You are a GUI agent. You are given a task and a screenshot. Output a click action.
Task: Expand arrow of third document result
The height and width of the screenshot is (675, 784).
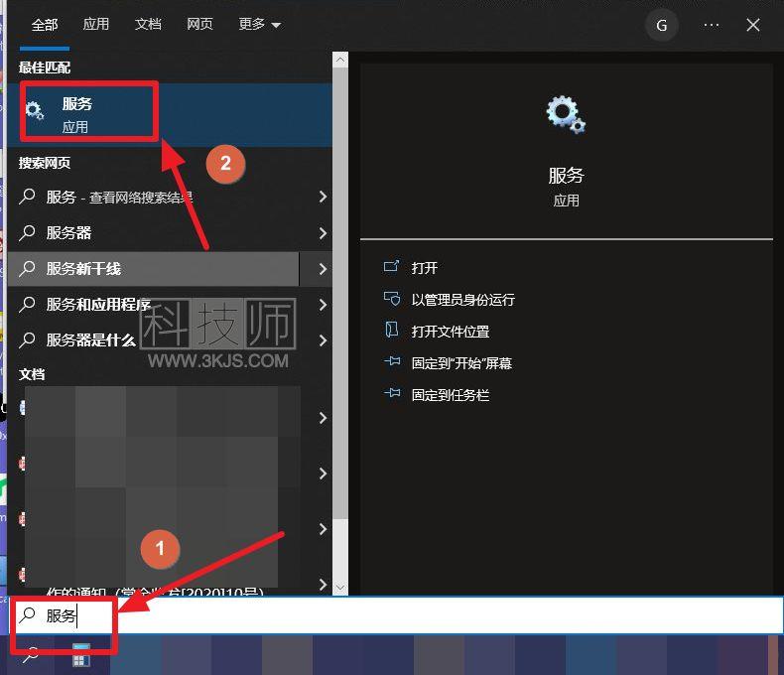coord(323,529)
